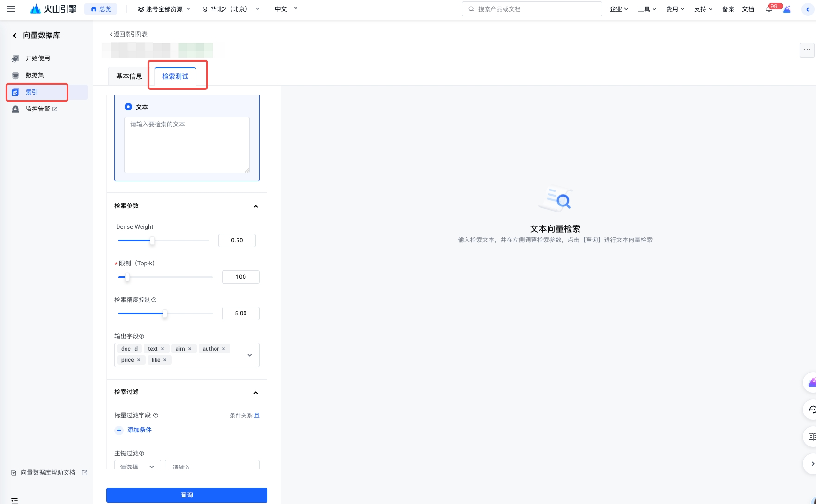Click the Top-k value field 100
Image resolution: width=816 pixels, height=504 pixels.
tap(241, 277)
